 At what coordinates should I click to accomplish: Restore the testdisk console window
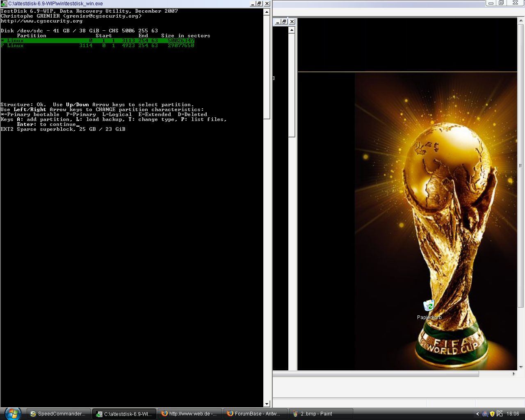coord(259,3)
